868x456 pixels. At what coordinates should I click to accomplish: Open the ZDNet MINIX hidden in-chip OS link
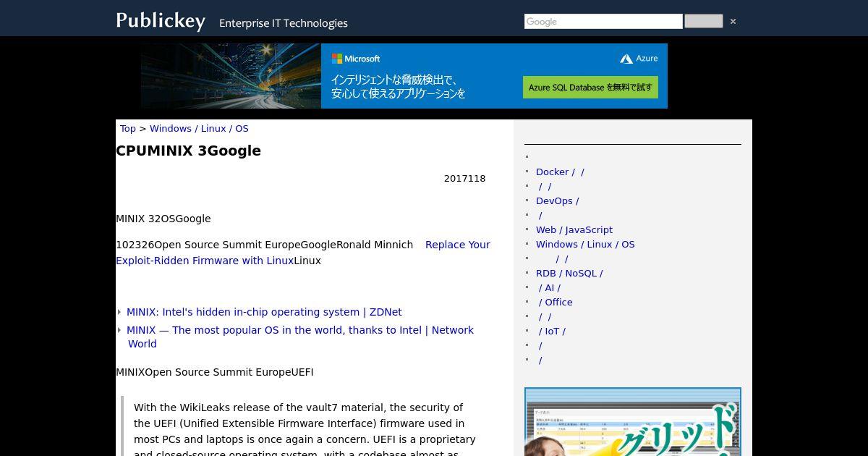pyautogui.click(x=264, y=312)
